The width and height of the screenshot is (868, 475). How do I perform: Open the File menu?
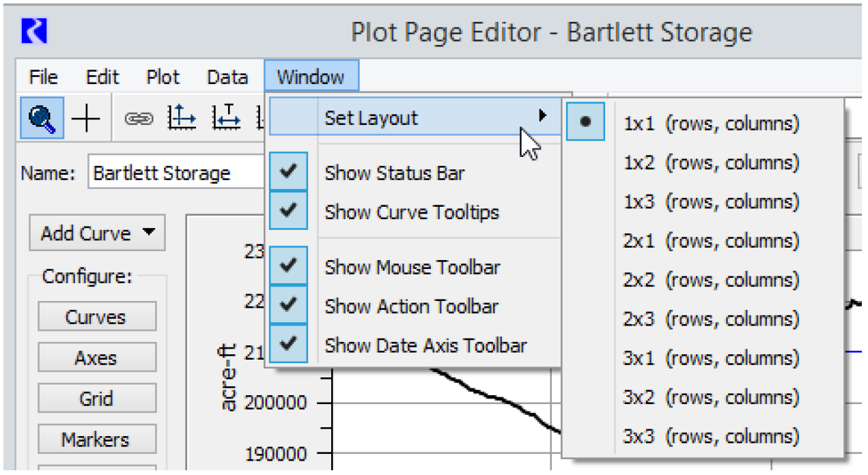point(43,77)
